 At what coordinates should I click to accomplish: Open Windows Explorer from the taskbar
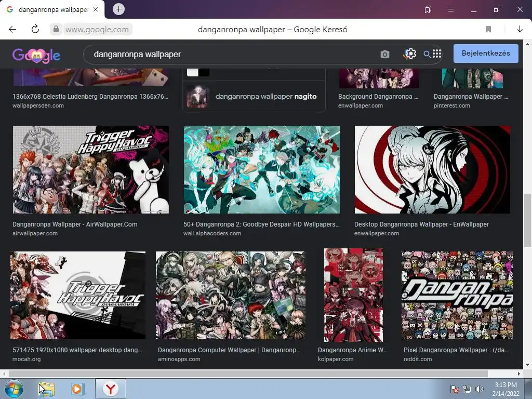coord(46,389)
